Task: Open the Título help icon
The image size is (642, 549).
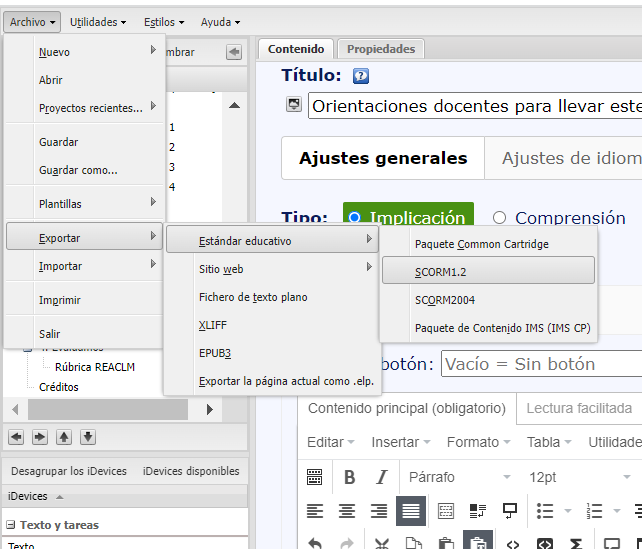Action: pyautogui.click(x=361, y=76)
